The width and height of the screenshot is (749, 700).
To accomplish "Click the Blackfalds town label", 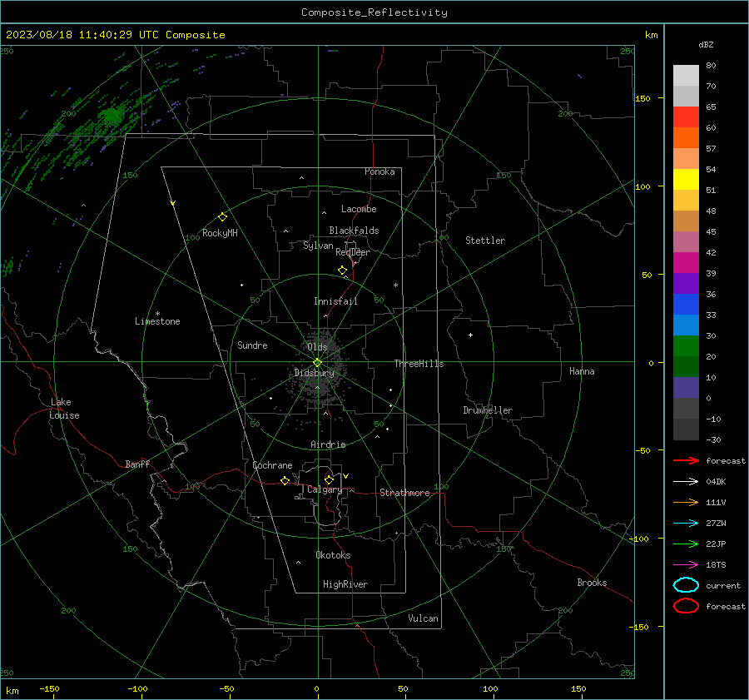I will pos(354,231).
